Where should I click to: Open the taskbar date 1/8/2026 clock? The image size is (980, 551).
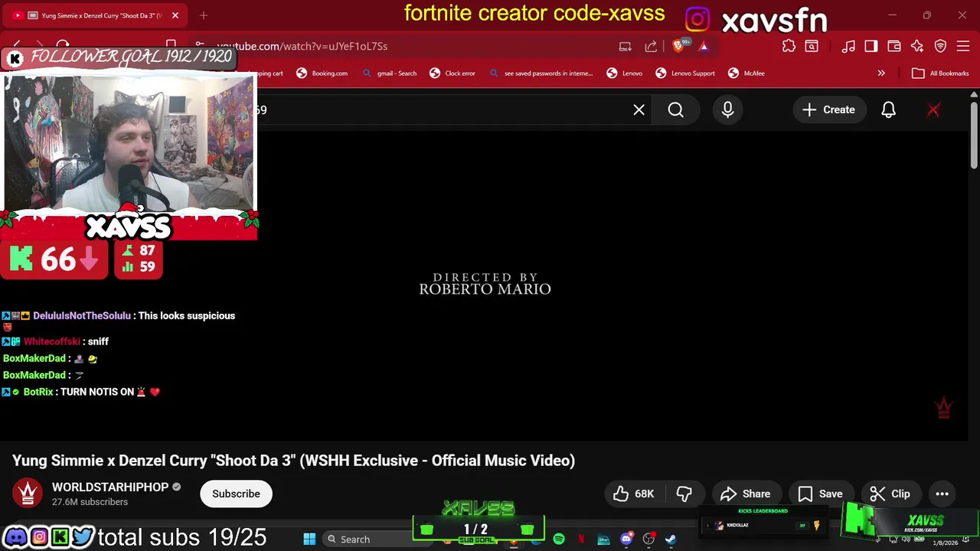click(946, 543)
